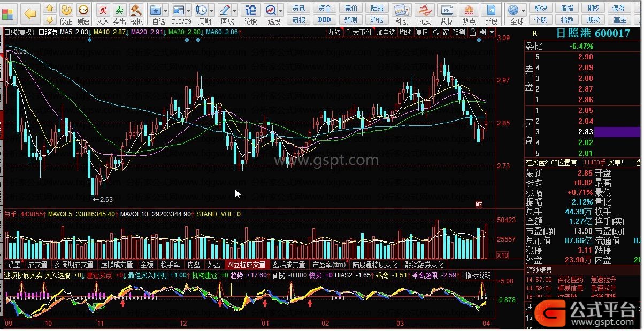This screenshot has height=331, width=644.
Task: Expand the 选股 dropdown arrow
Action: point(281,11)
